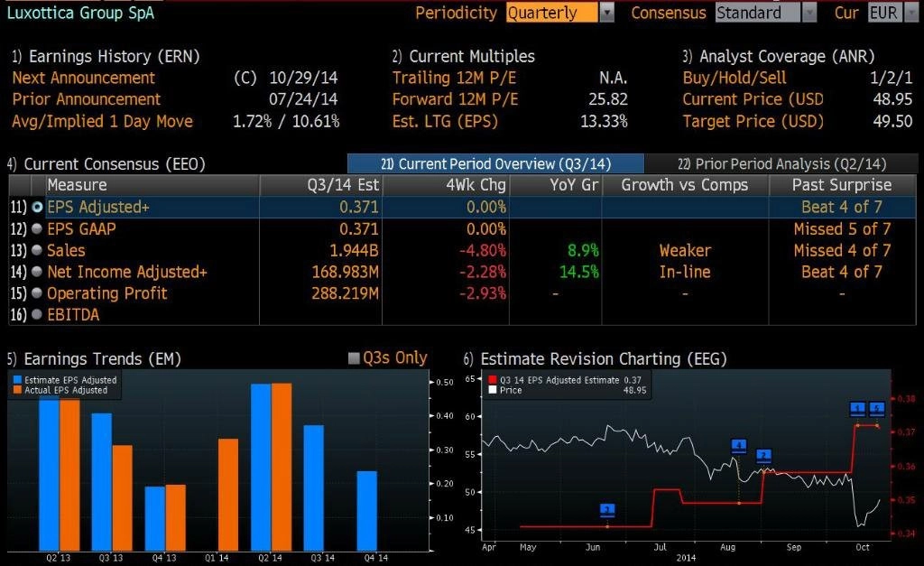Click the Past Surprise column header
Viewport: 924px width, 566px height.
[x=842, y=185]
